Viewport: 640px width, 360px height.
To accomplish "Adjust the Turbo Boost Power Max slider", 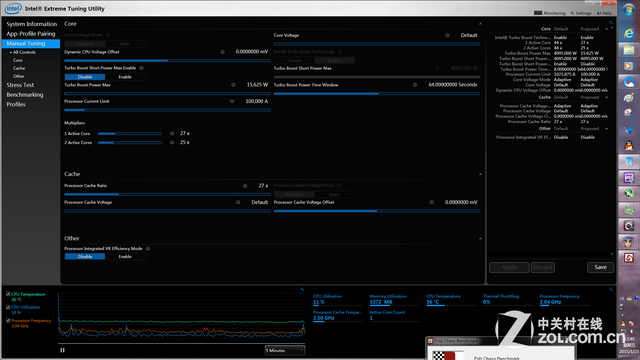I will (x=167, y=93).
